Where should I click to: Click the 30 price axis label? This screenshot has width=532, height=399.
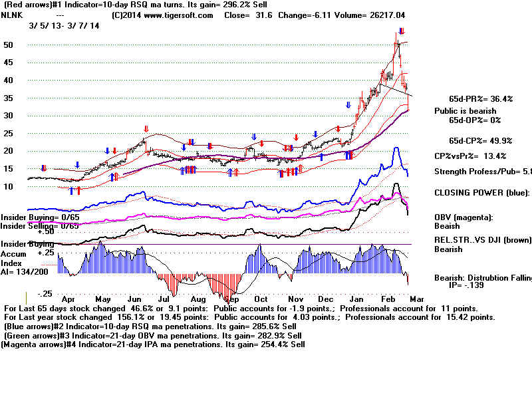pos(8,116)
